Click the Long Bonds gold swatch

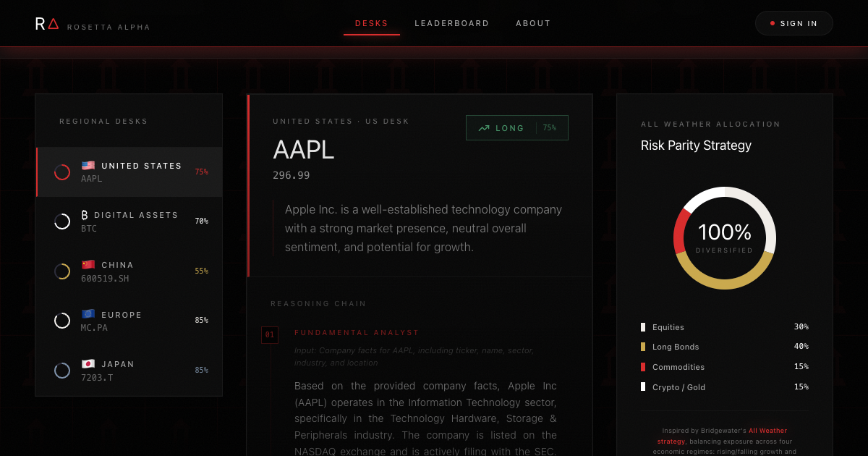(643, 347)
